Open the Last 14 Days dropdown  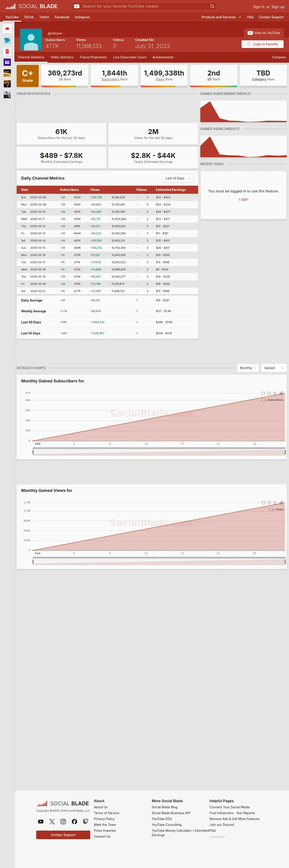click(178, 178)
